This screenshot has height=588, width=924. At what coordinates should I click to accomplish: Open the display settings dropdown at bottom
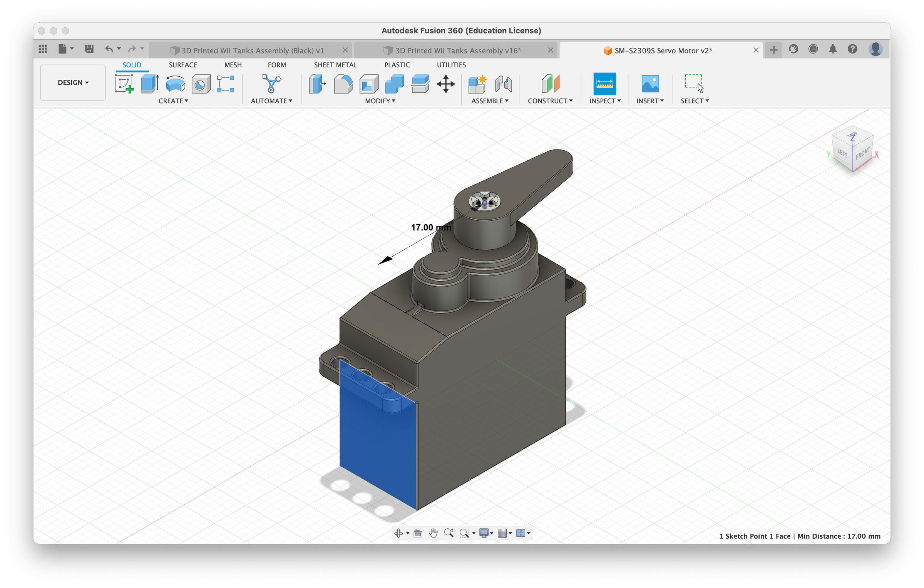485,533
